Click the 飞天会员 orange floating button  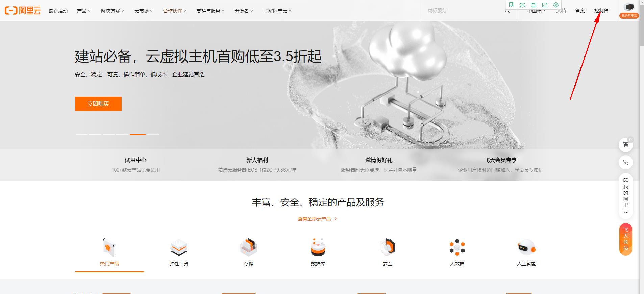626,239
